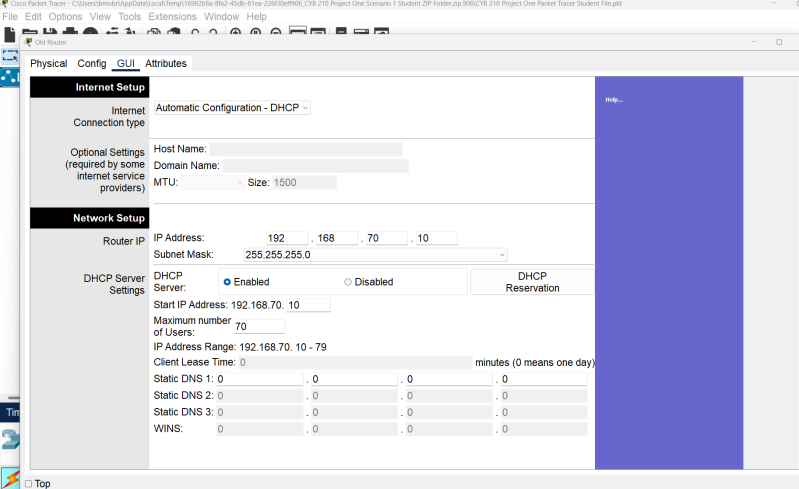The height and width of the screenshot is (489, 799).
Task: Select the DHCP Server Enabled radio button
Action: pos(227,282)
